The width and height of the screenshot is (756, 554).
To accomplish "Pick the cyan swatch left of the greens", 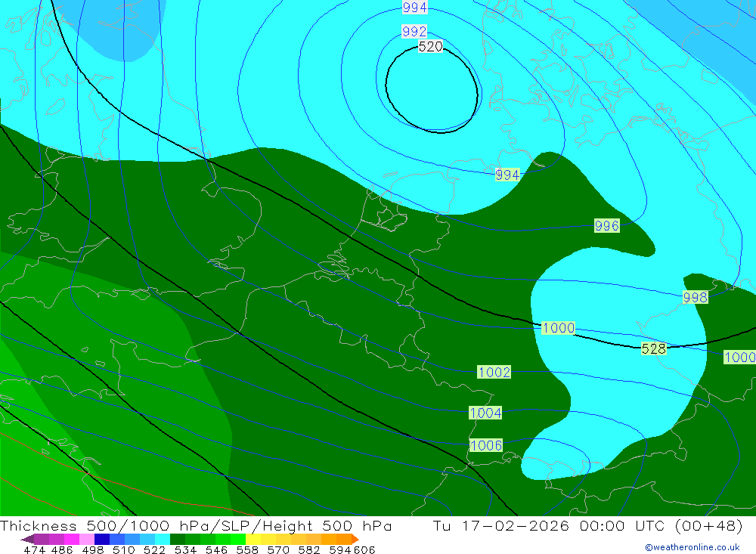I will tap(163, 539).
